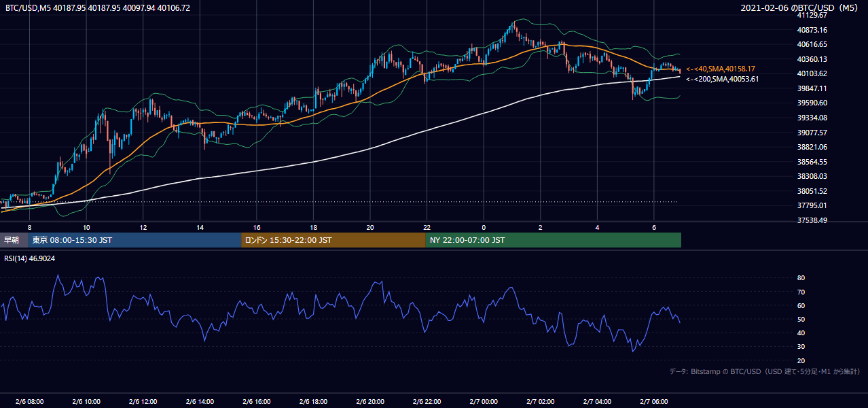The image size is (868, 408).
Task: Click the price axis label 39847.11
Action: click(812, 88)
